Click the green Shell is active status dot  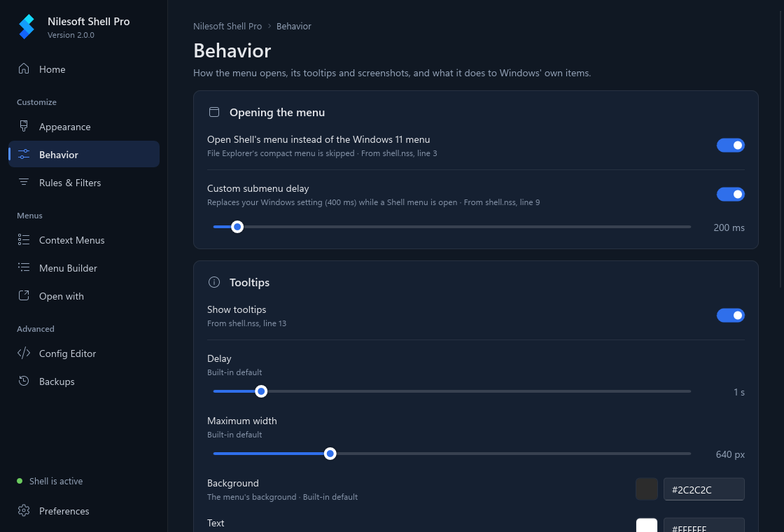pos(20,481)
